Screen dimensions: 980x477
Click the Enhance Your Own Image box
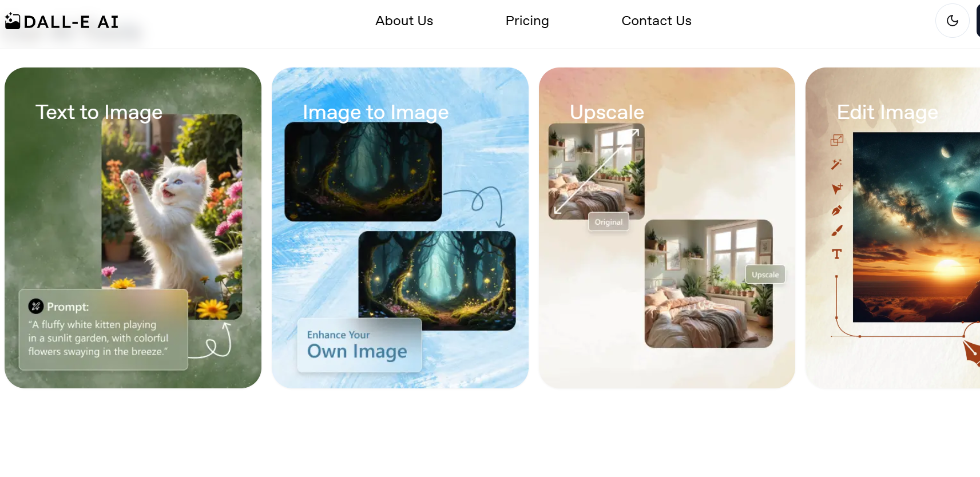[359, 345]
